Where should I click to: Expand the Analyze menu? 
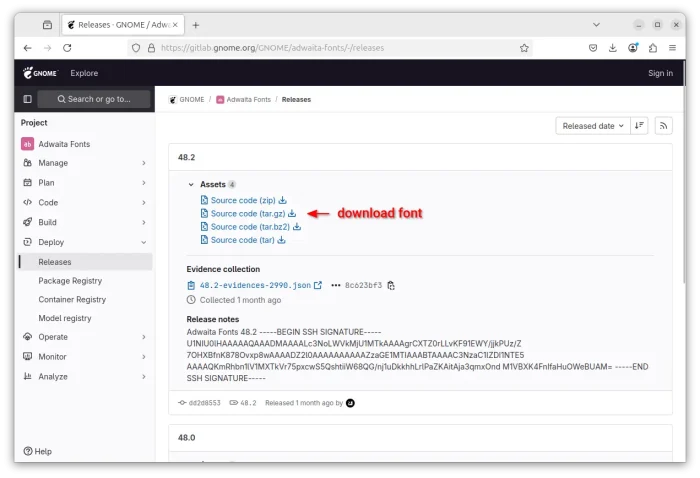point(85,376)
